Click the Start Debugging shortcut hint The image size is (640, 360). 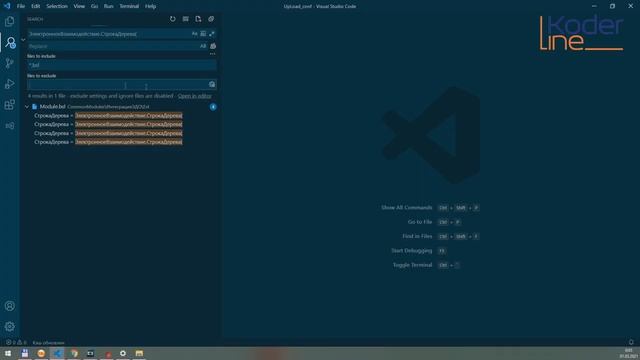(x=419, y=251)
